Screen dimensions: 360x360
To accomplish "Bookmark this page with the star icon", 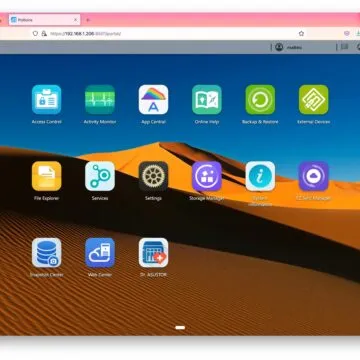I will pyautogui.click(x=301, y=33).
